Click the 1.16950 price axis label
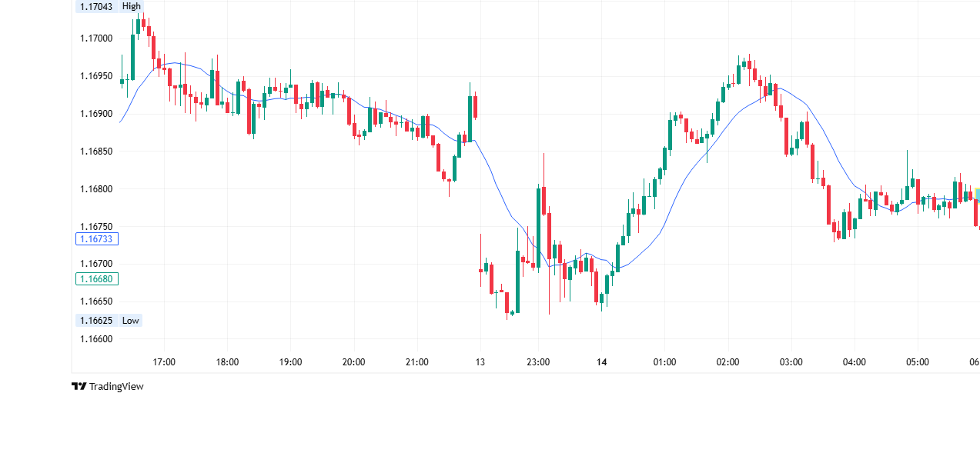Image resolution: width=980 pixels, height=453 pixels. (x=96, y=77)
